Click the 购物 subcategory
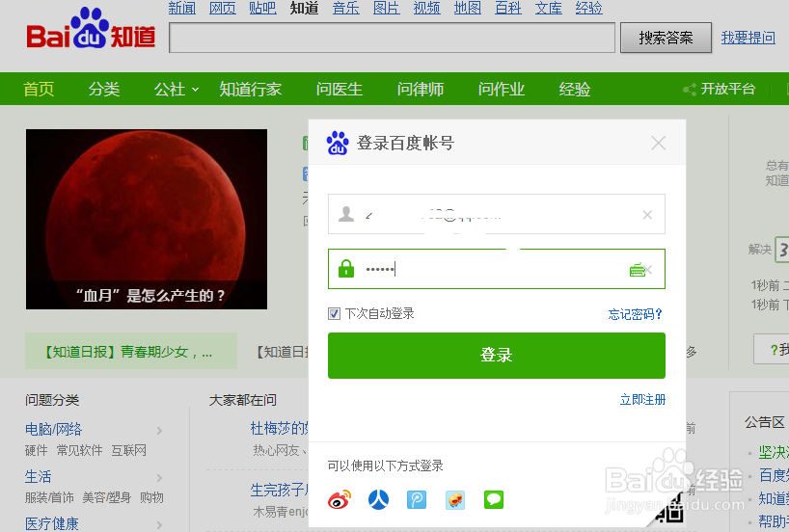The height and width of the screenshot is (532, 789). click(151, 498)
